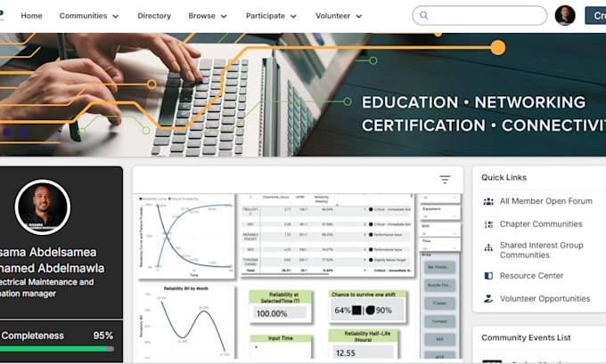Click the dark Create button in the navbar

pyautogui.click(x=595, y=15)
